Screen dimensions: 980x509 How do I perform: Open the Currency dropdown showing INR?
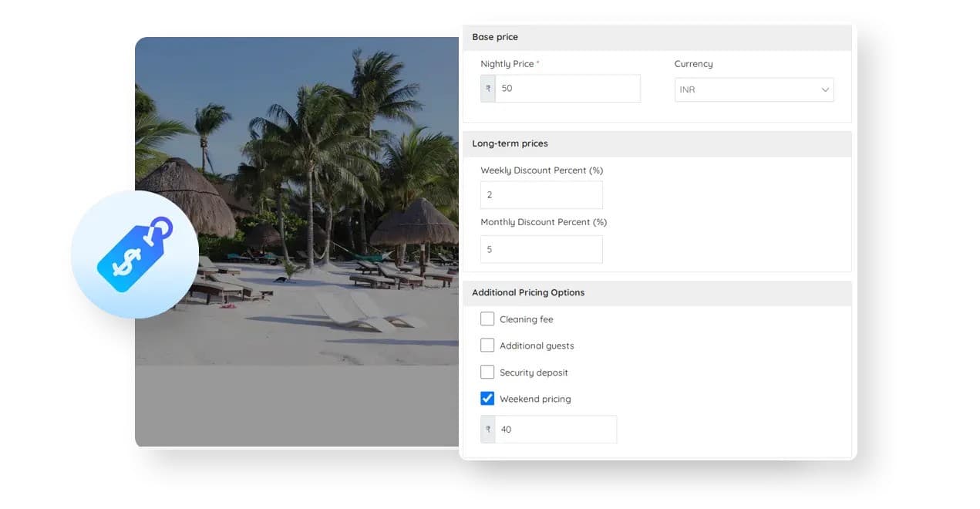(x=754, y=89)
